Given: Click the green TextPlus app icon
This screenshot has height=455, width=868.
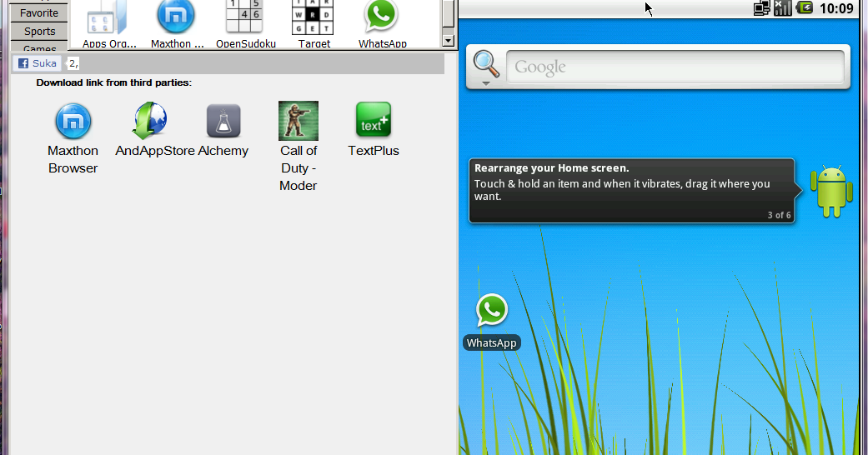Looking at the screenshot, I should point(374,119).
